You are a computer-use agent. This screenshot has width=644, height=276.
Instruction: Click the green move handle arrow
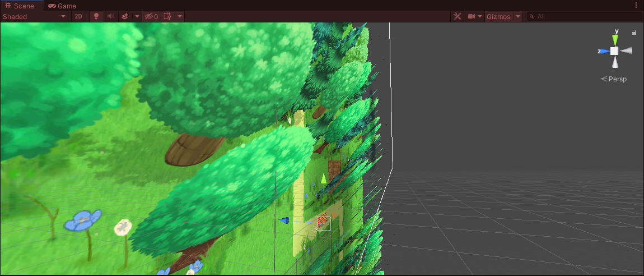(x=324, y=178)
